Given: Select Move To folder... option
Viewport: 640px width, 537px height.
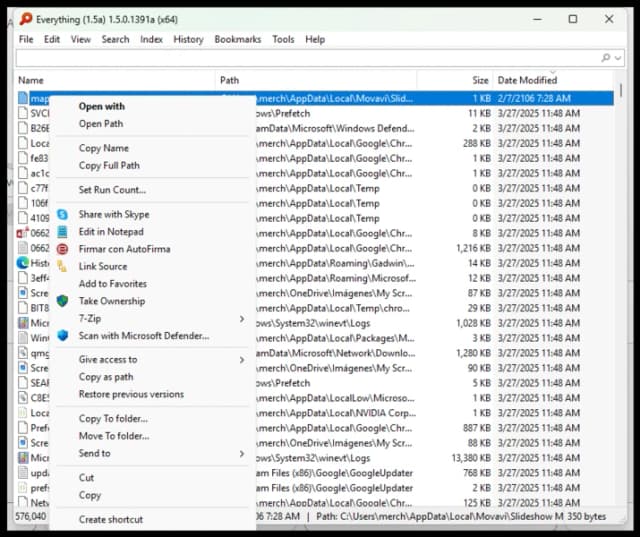Looking at the screenshot, I should click(x=114, y=436).
